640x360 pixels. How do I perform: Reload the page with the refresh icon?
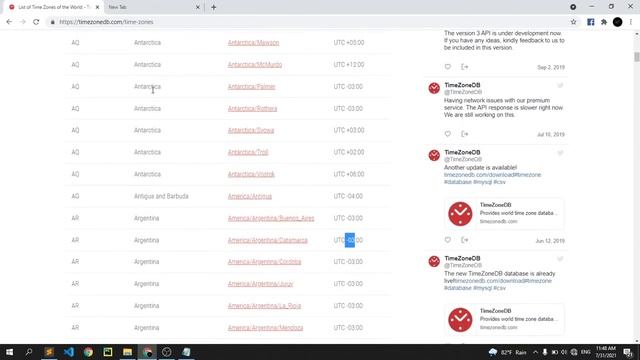point(36,22)
